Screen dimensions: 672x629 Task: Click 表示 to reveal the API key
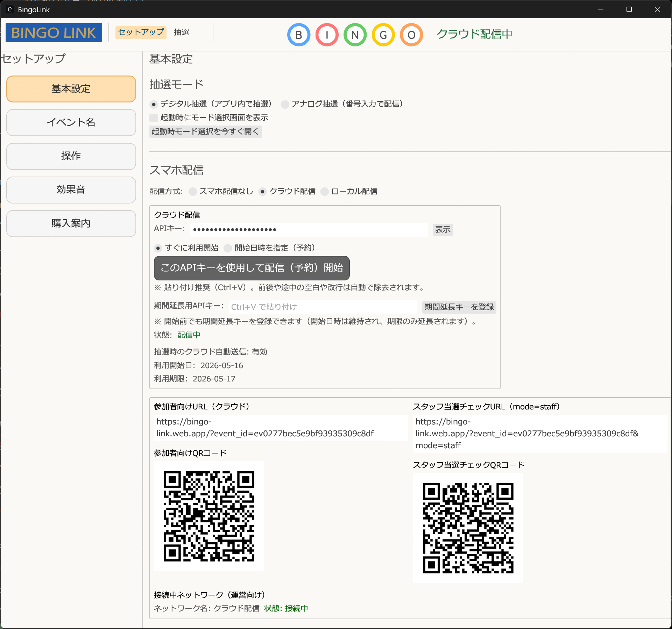(x=443, y=230)
